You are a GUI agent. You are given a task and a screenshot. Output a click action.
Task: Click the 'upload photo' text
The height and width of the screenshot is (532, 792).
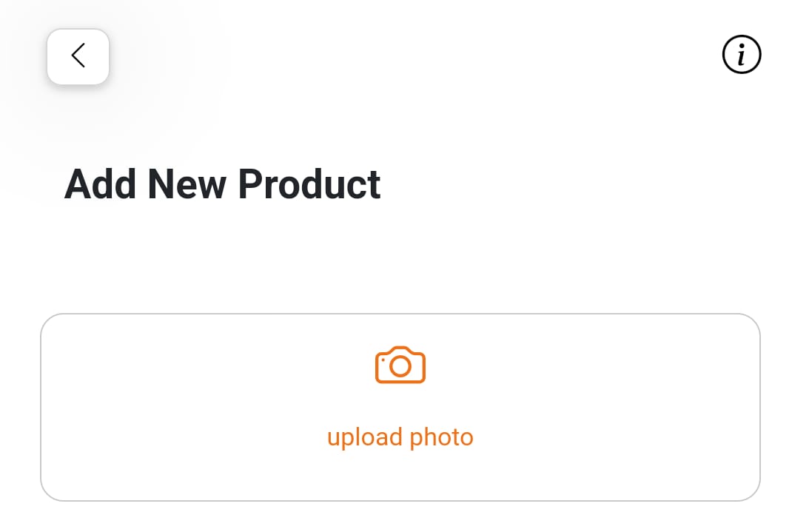[x=400, y=437]
